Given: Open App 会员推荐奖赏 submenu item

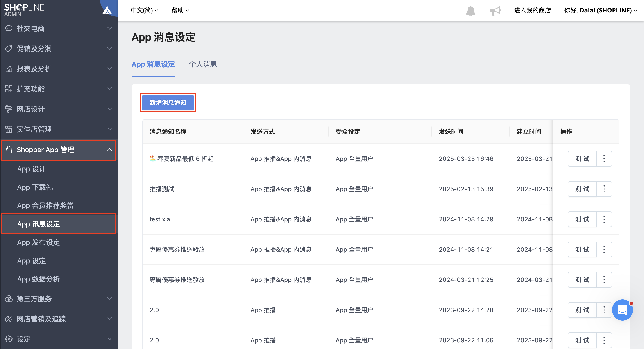Looking at the screenshot, I should point(45,206).
